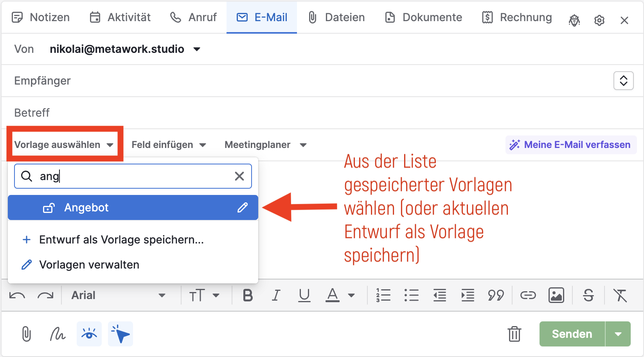Select the Angebot template
644x357 pixels.
tap(133, 207)
